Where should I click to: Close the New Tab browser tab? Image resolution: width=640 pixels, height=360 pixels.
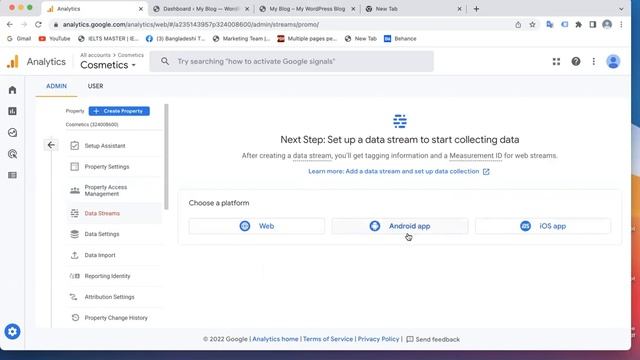coord(459,9)
